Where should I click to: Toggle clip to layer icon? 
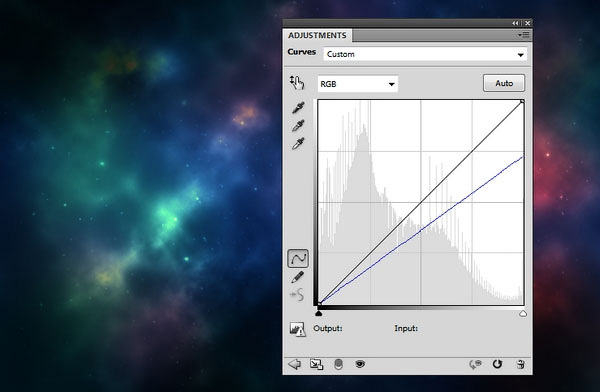[338, 364]
